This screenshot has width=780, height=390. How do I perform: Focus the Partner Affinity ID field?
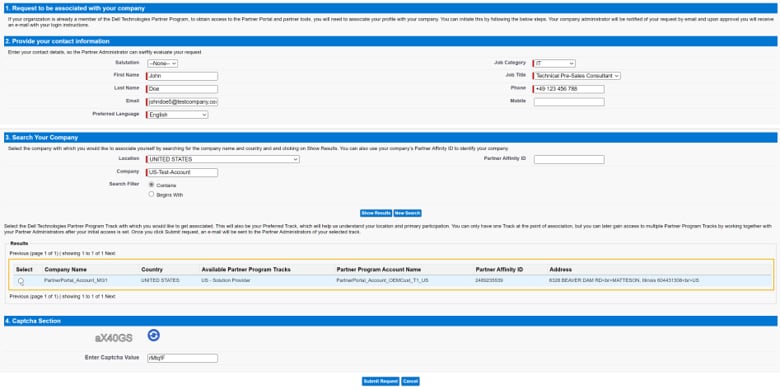point(569,159)
